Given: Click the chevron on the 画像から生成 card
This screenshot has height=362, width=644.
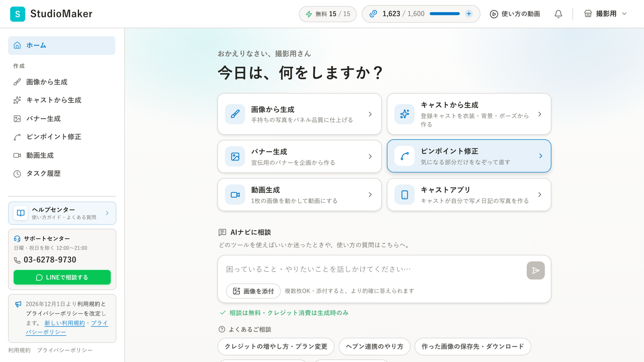Looking at the screenshot, I should (370, 114).
